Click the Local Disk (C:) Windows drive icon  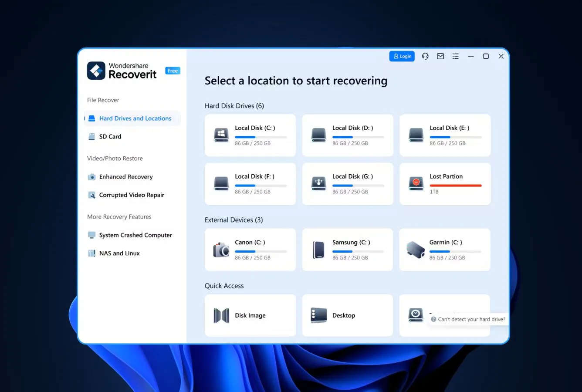pyautogui.click(x=221, y=135)
